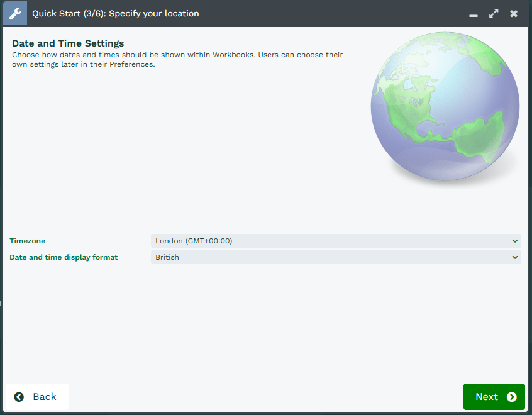Click the wrench icon in title bar

(15, 14)
